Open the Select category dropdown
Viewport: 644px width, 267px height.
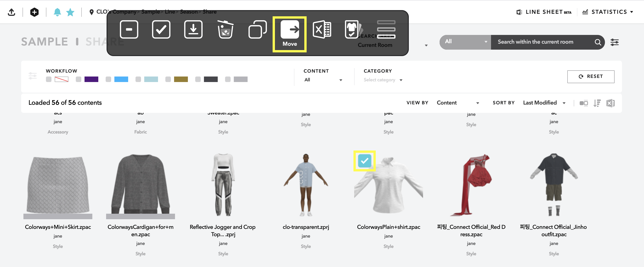(383, 80)
